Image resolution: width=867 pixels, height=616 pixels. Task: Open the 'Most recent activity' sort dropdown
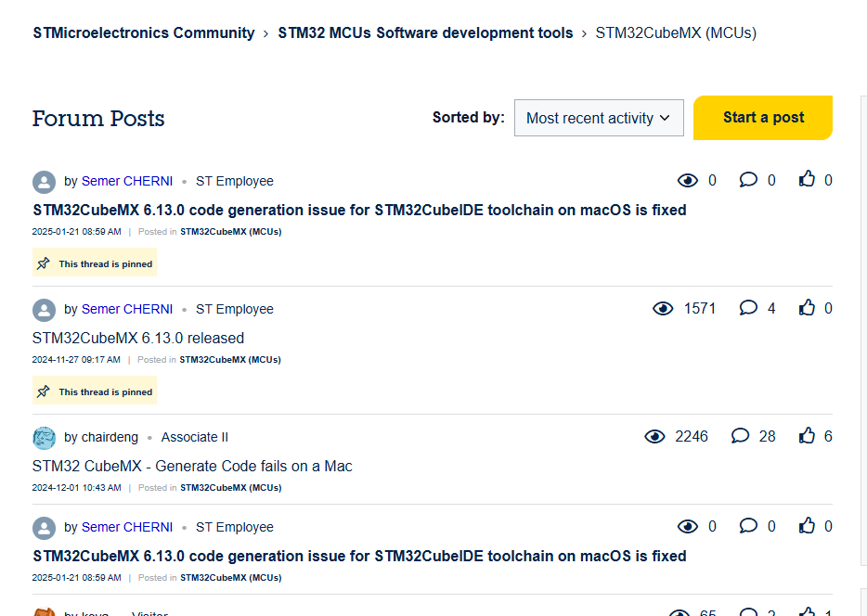(599, 118)
